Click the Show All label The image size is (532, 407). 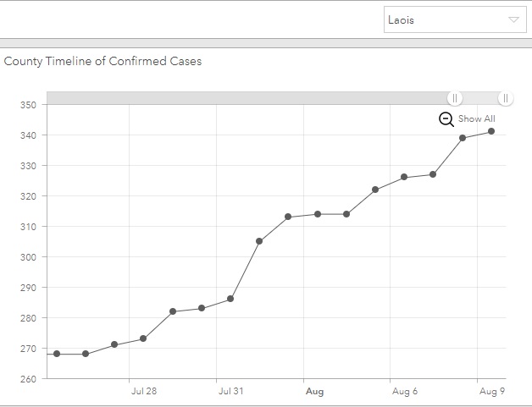477,118
